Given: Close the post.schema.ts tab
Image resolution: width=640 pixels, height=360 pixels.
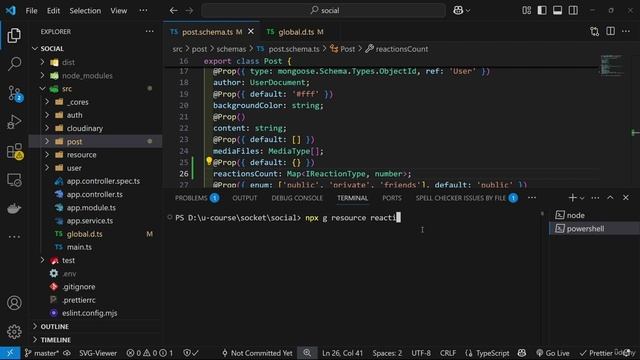Looking at the screenshot, I should 251,31.
